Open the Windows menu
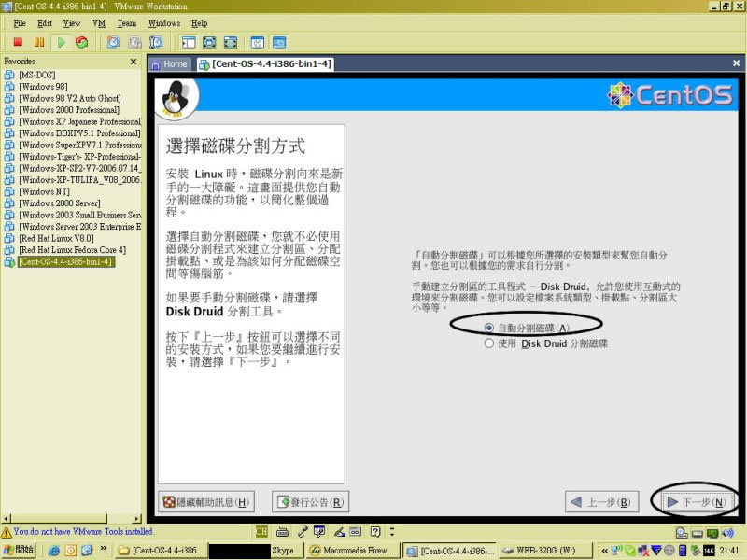 click(164, 23)
